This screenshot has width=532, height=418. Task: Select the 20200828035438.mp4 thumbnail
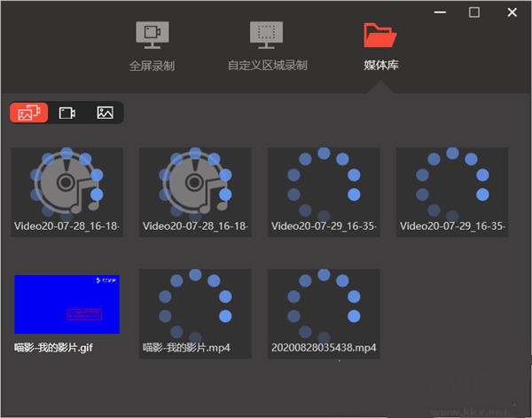click(324, 314)
